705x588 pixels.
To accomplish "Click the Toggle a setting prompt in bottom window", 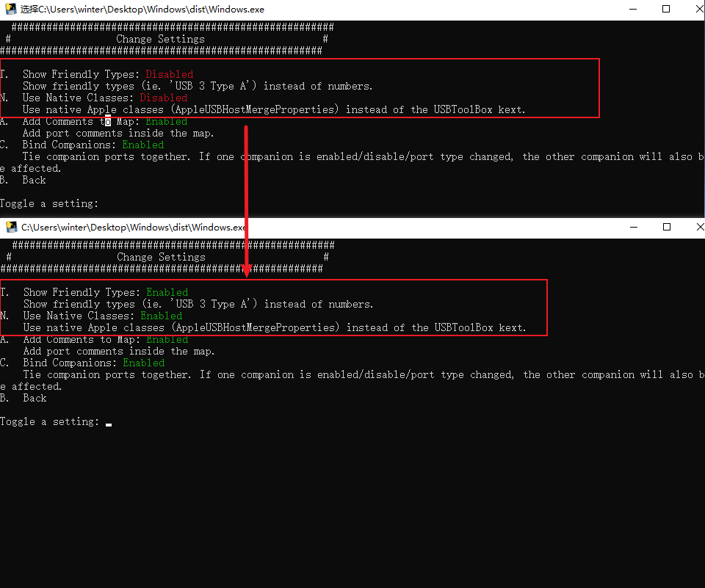I will [x=49, y=421].
